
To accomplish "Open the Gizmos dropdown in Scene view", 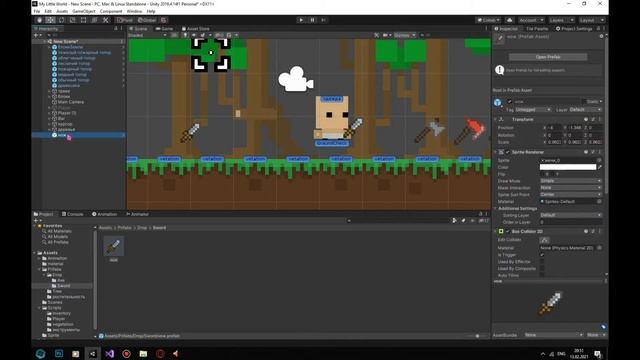I will click(x=404, y=36).
